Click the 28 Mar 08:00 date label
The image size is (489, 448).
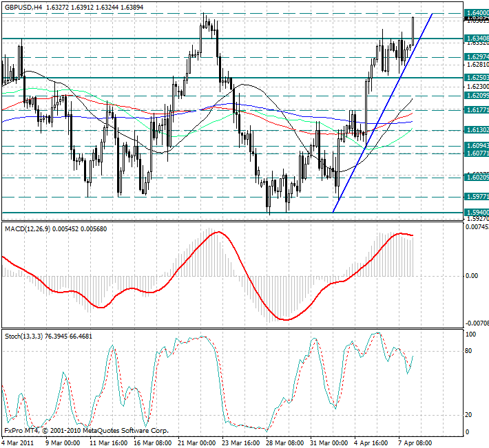pyautogui.click(x=285, y=443)
